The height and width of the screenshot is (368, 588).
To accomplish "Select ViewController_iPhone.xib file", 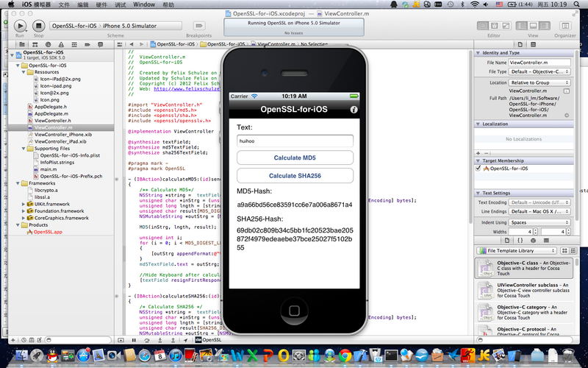I will 63,135.
